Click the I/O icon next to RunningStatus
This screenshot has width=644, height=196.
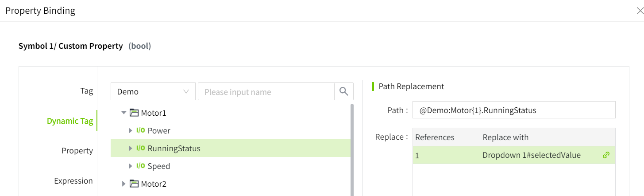point(141,149)
